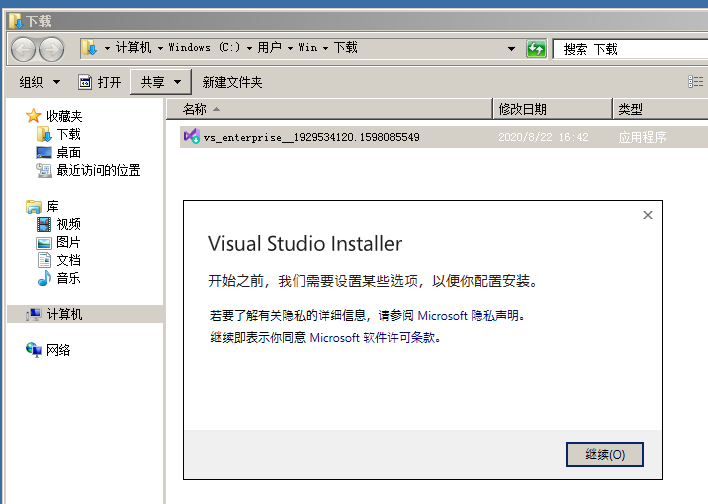Screen dimensions: 708x504
Task: Expand arrow after 计算机 in breadcrumb
Action: [160, 48]
